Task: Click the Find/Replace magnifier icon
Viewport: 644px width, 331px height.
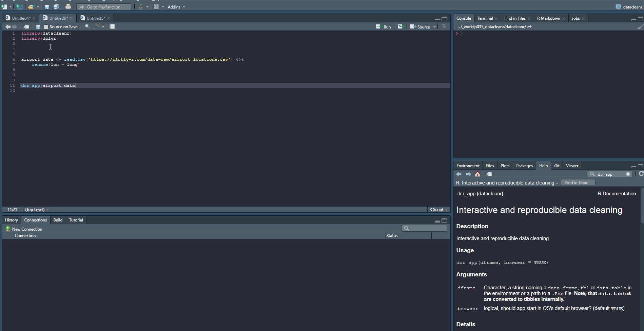Action: (87, 26)
